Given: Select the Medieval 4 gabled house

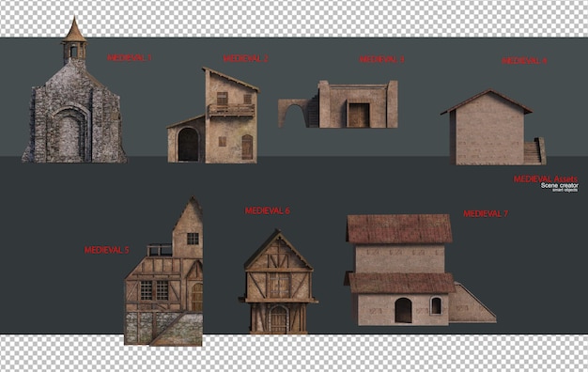Looking at the screenshot, I should point(493,127).
